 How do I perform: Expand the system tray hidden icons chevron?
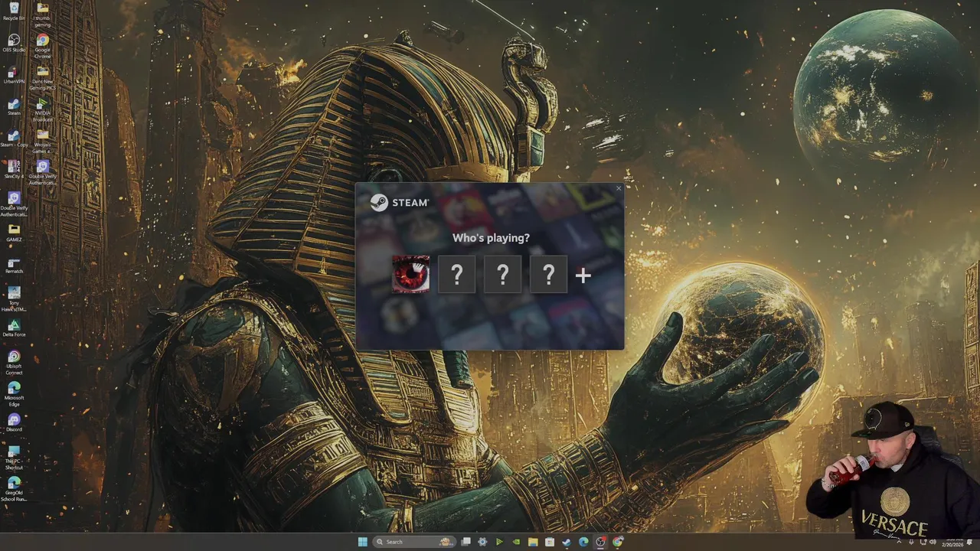(x=900, y=542)
